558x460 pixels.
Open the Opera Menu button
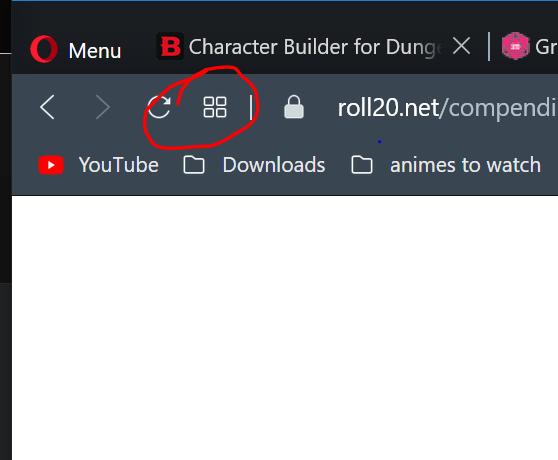coord(76,49)
